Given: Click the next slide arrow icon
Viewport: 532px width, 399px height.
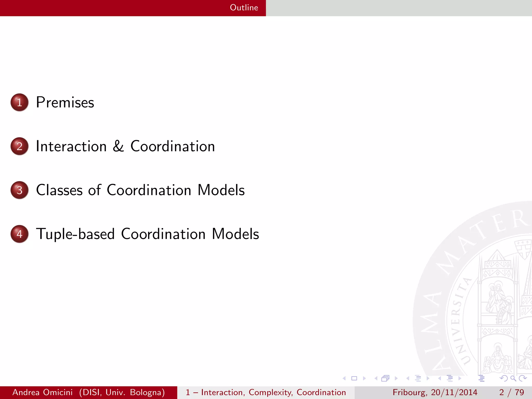Looking at the screenshot, I should 364,378.
